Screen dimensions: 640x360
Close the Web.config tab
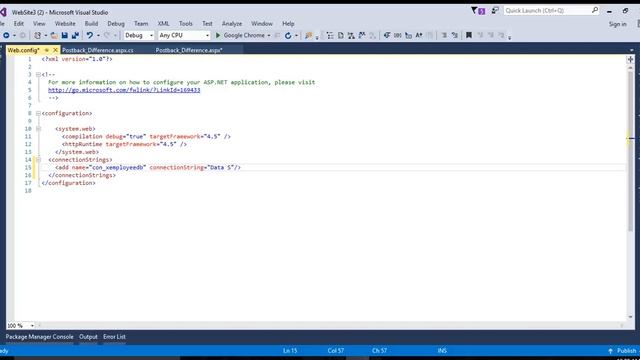pos(56,50)
